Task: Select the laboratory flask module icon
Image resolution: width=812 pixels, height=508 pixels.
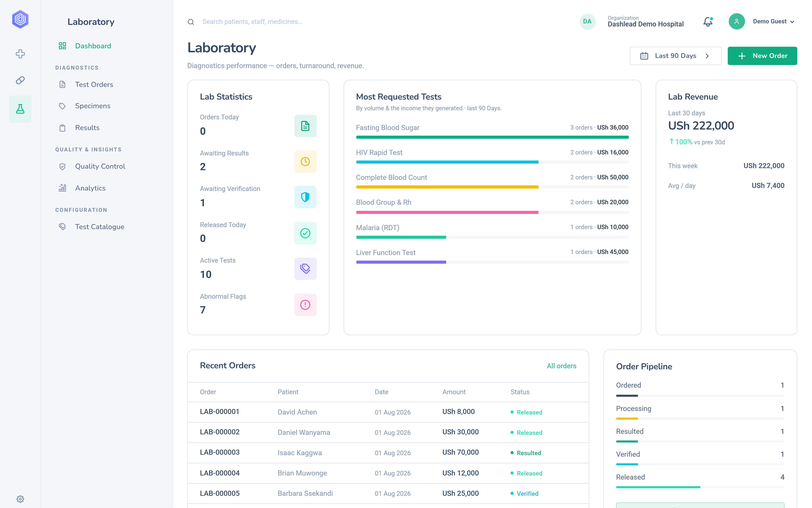Action: pyautogui.click(x=20, y=109)
